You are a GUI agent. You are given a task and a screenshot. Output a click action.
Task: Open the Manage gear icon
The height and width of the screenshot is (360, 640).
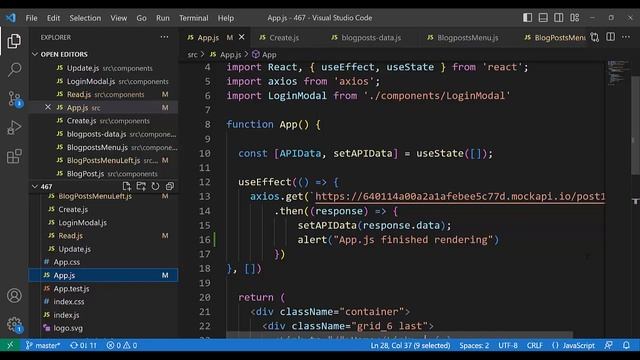click(x=14, y=325)
